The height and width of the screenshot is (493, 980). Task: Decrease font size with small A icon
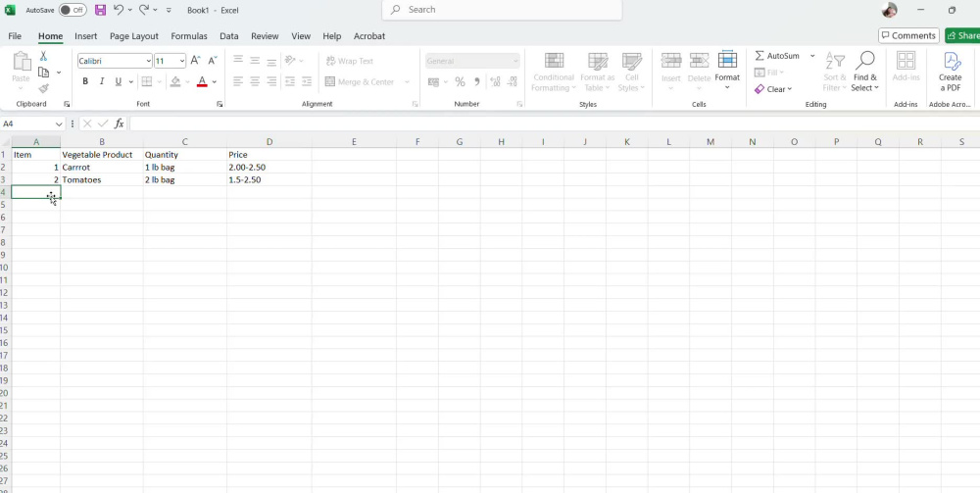point(212,61)
